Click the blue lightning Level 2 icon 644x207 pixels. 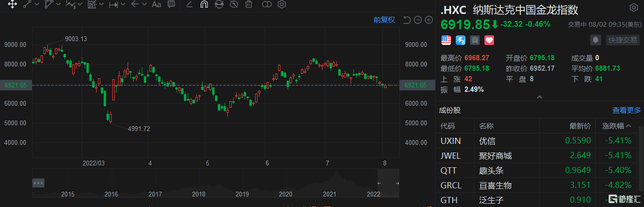461,40
